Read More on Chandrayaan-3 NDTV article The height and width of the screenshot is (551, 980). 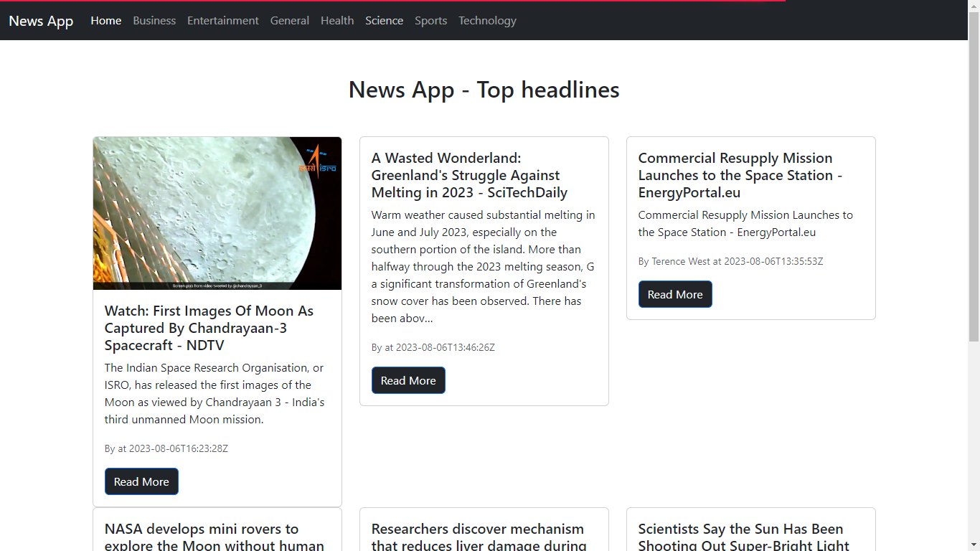(x=141, y=481)
